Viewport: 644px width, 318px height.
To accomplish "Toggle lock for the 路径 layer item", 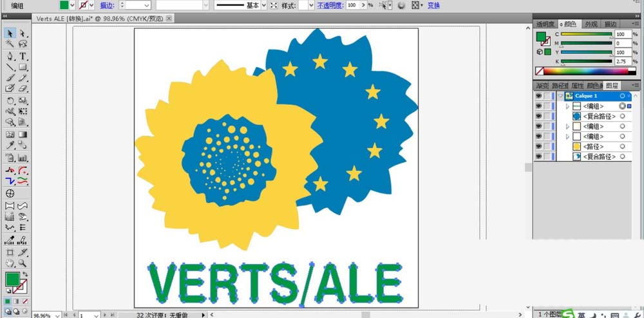I will 547,147.
